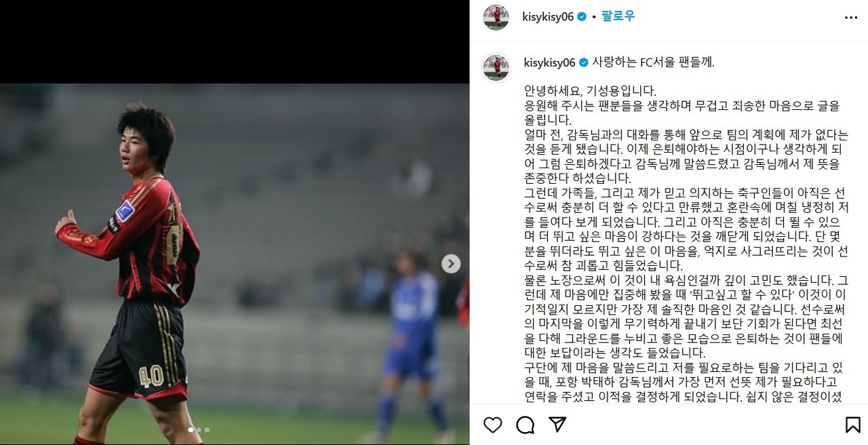Share the post using the paper plane icon
The height and width of the screenshot is (445, 868).
click(x=557, y=425)
